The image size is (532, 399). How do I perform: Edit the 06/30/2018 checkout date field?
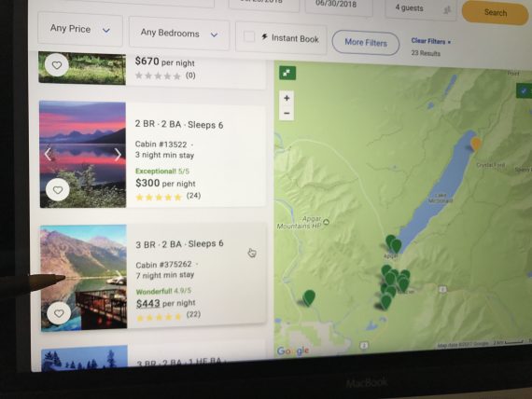click(x=339, y=6)
